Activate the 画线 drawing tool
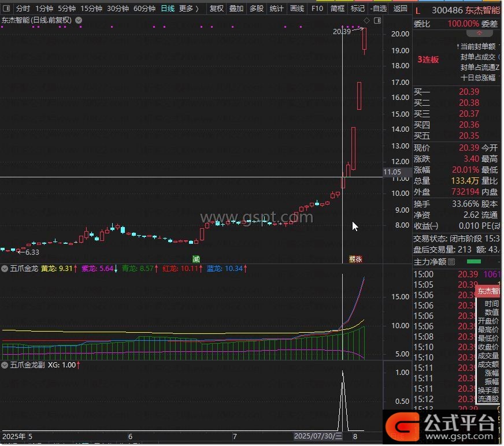 (x=298, y=8)
